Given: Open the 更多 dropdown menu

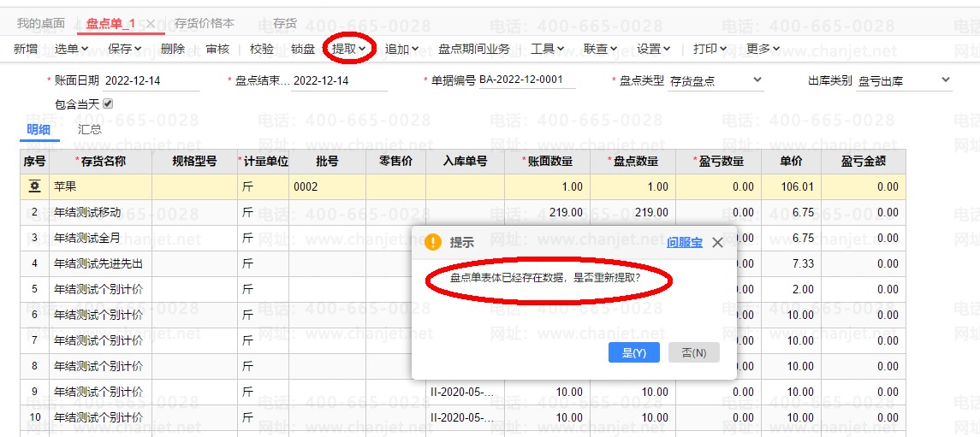Looking at the screenshot, I should click(x=763, y=49).
